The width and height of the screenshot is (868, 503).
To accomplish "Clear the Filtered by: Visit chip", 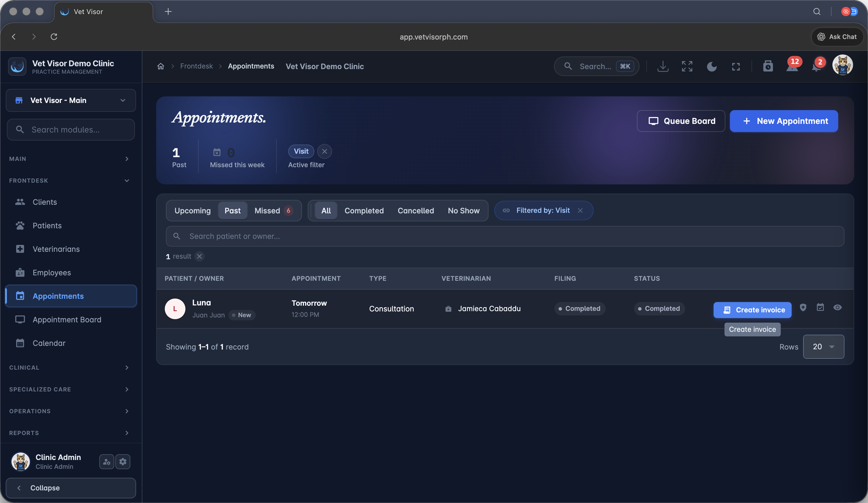I will (580, 210).
